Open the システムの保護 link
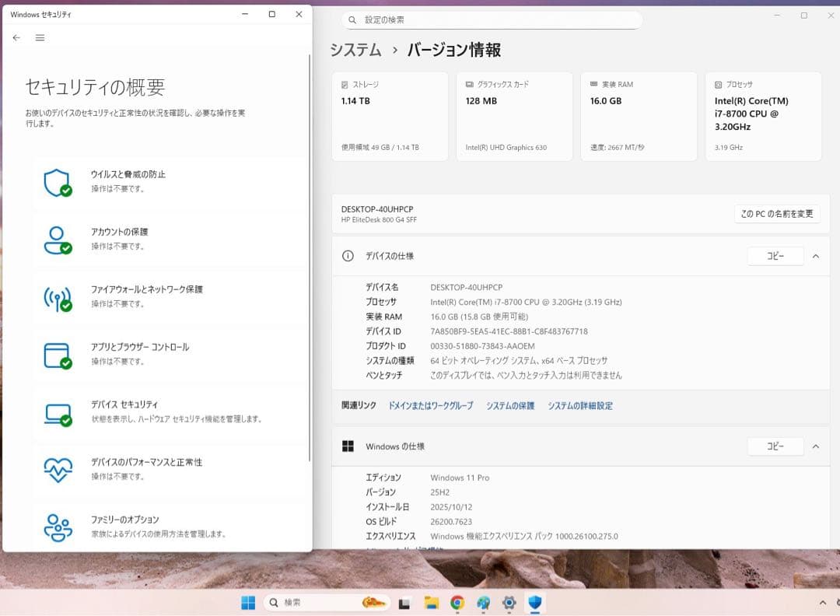Image resolution: width=840 pixels, height=616 pixels. pos(510,405)
